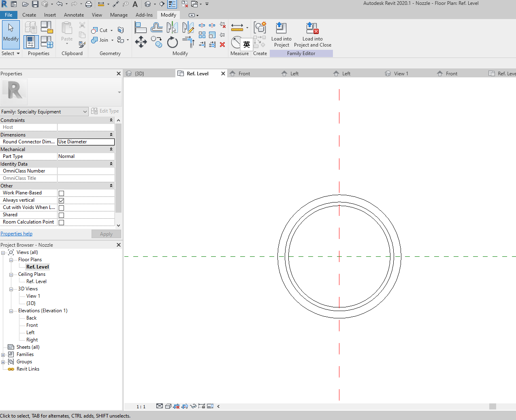
Task: Expand the Families node in Project Browser
Action: click(x=3, y=354)
